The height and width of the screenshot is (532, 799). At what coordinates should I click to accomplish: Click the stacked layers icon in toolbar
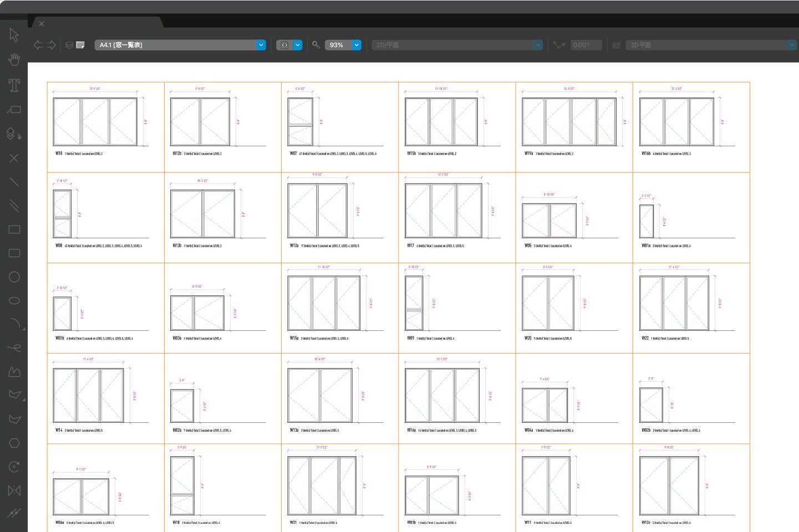69,45
